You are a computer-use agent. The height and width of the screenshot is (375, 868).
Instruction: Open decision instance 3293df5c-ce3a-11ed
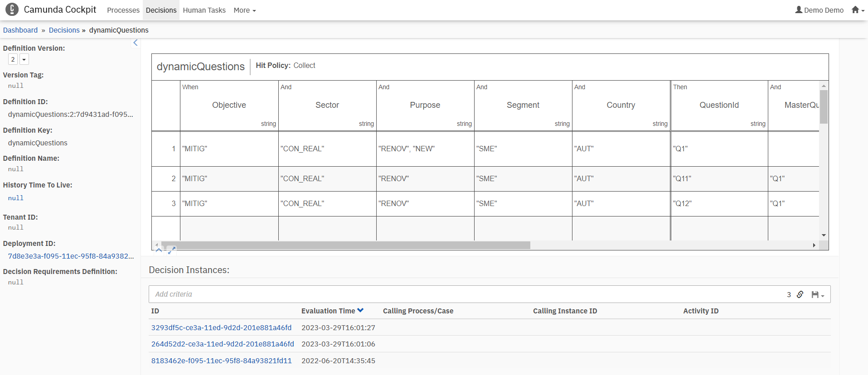point(221,327)
